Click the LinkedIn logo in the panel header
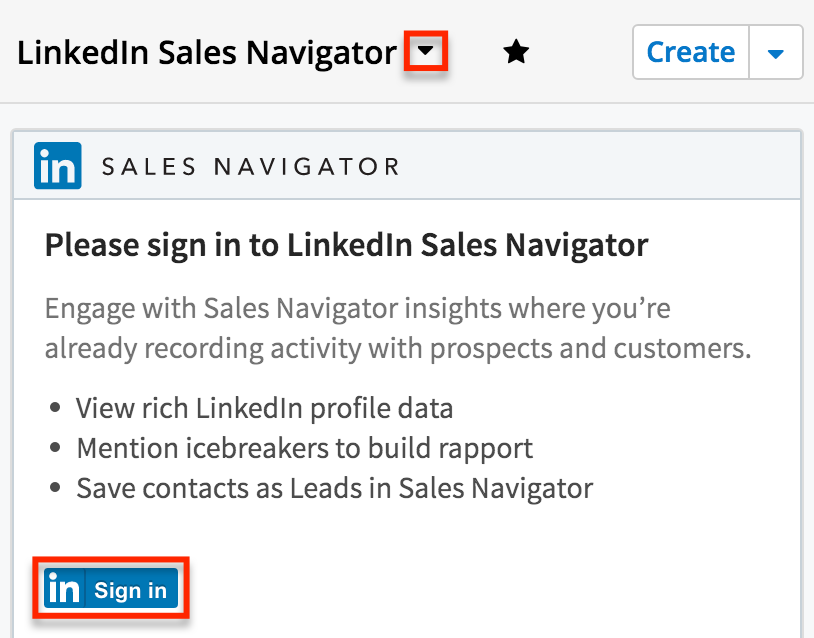814x638 pixels. point(57,165)
